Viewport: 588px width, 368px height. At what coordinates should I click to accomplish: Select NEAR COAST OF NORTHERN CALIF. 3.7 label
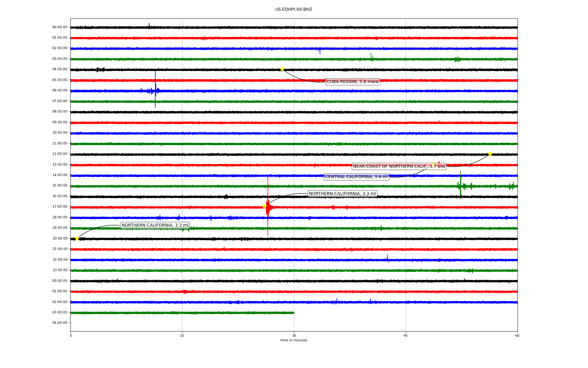(399, 166)
